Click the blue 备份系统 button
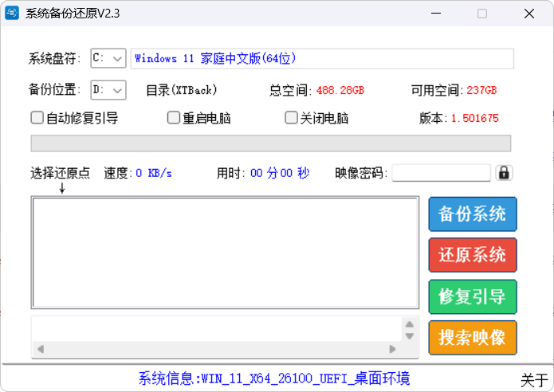Screen dimensions: 554x392 click(x=473, y=214)
